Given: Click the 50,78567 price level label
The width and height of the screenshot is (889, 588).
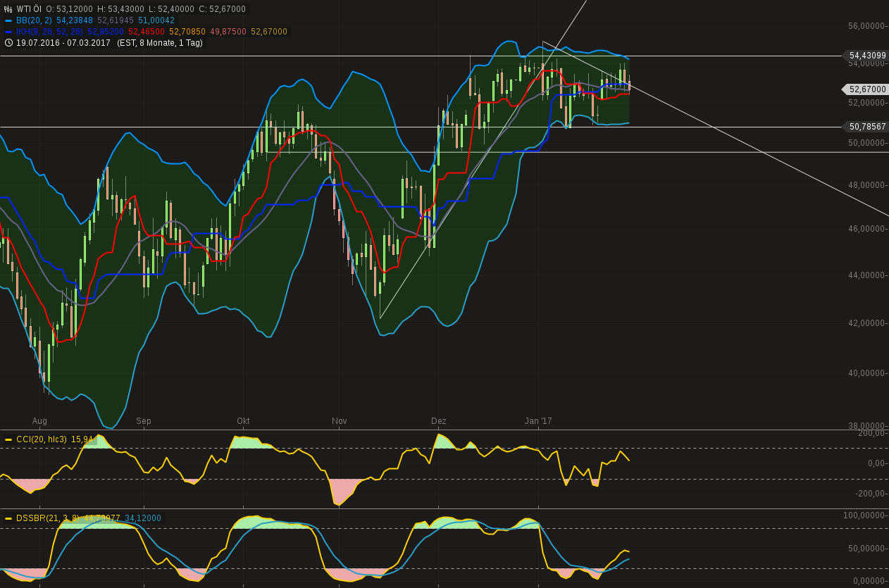Looking at the screenshot, I should 866,127.
